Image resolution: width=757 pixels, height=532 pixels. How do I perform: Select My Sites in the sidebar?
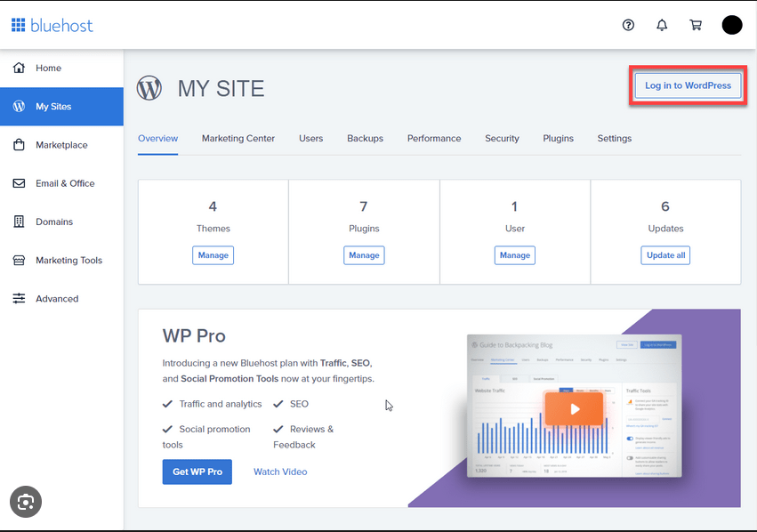pos(61,106)
